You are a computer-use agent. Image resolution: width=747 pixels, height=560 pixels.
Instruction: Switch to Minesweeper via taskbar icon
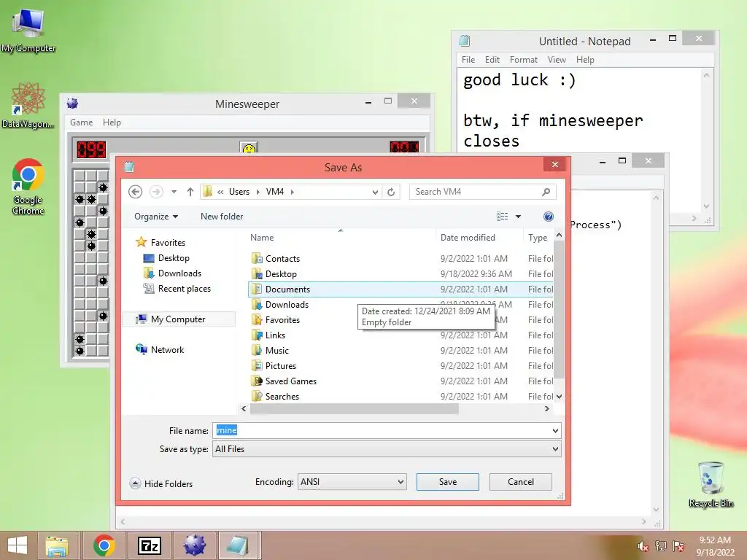coord(194,545)
